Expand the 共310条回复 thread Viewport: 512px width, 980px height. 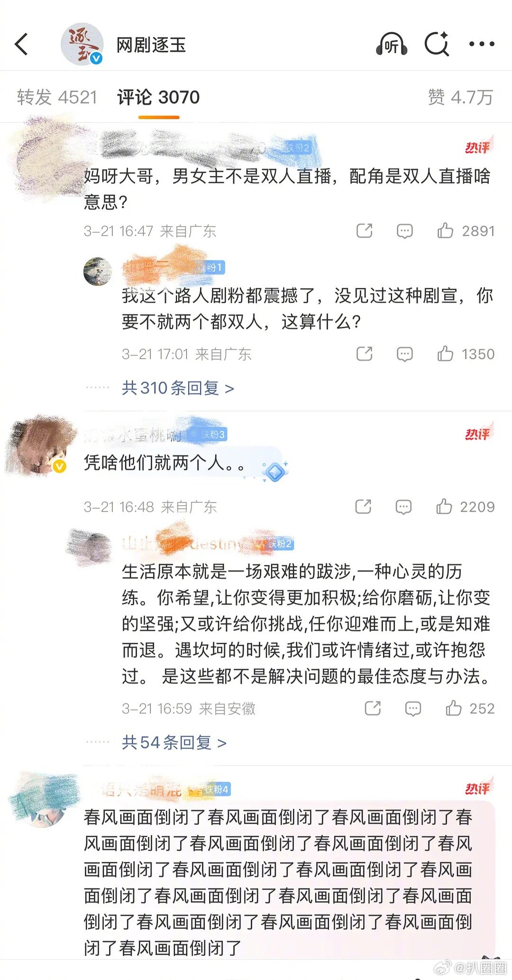tap(178, 388)
